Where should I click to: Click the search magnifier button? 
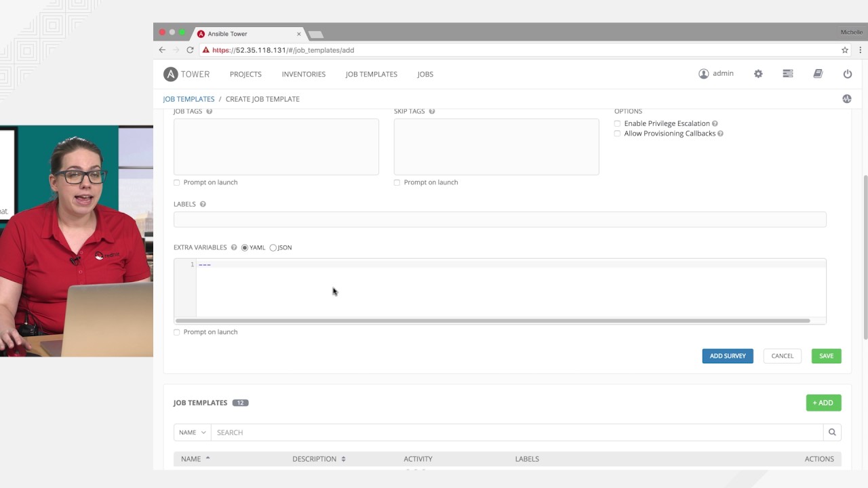pyautogui.click(x=832, y=432)
